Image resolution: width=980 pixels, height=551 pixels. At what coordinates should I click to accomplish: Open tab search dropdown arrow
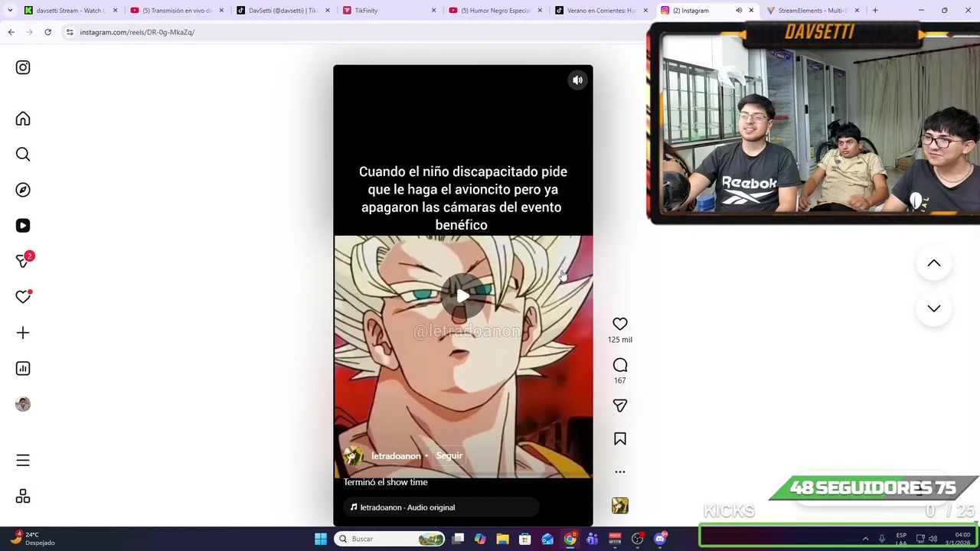coord(10,11)
